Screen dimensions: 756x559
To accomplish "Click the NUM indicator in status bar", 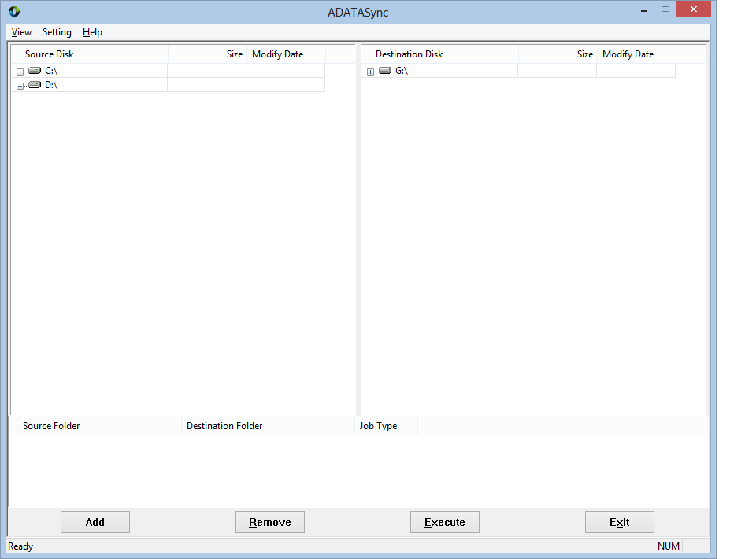I will (669, 546).
